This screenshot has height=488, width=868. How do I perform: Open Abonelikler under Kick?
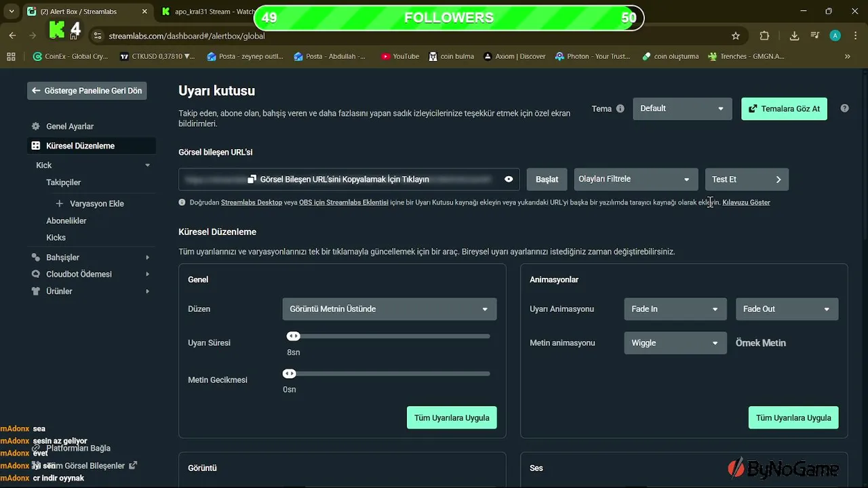coord(66,221)
